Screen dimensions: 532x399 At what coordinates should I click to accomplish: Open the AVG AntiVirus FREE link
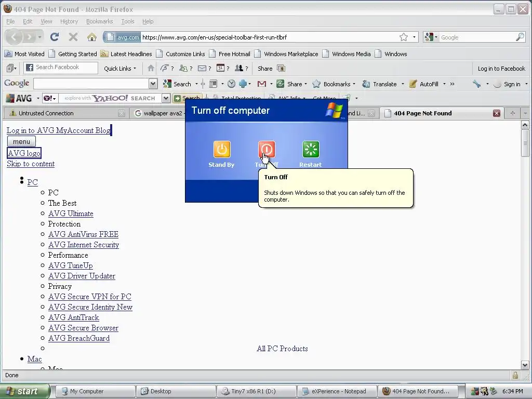(x=83, y=234)
